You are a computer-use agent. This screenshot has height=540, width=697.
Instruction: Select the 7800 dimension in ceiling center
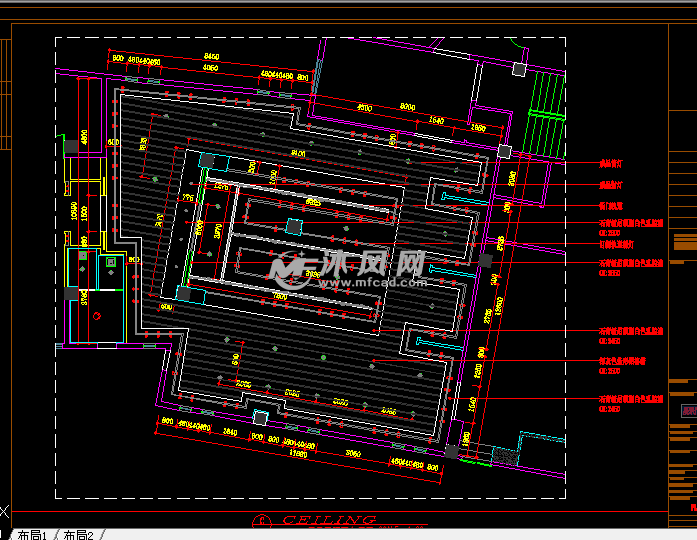[281, 296]
